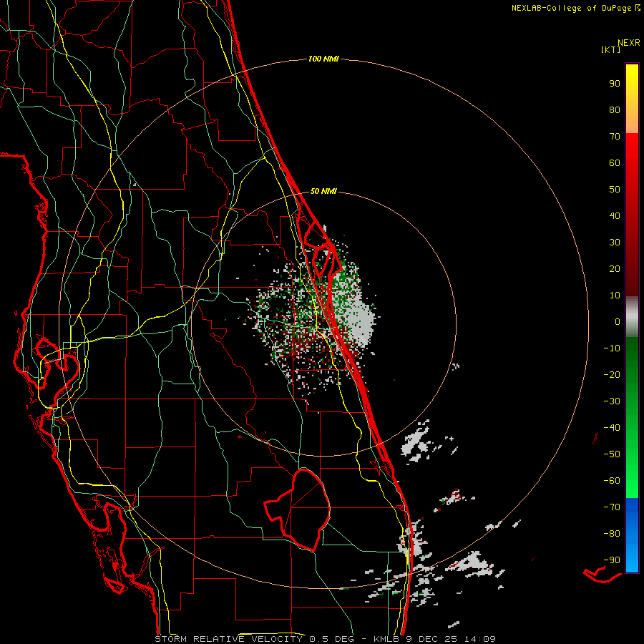This screenshot has width=644, height=644.
Task: Click the 50 value on velocity scale
Action: pos(615,190)
